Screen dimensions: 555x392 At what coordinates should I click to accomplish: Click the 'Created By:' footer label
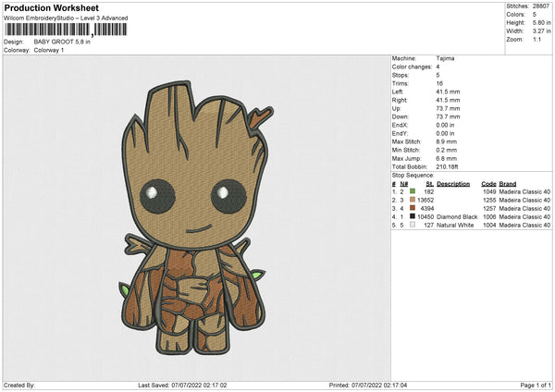click(19, 385)
